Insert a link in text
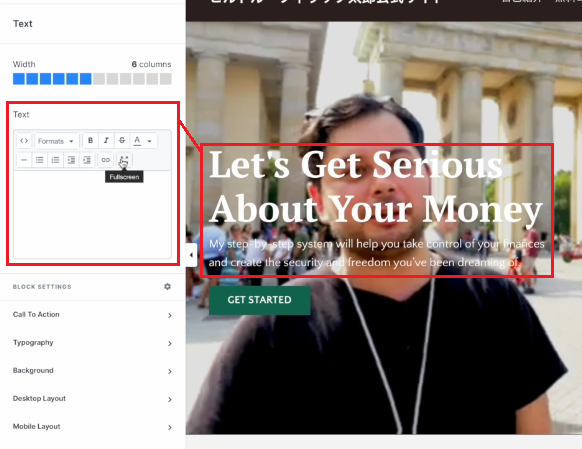This screenshot has width=582, height=449. 105,160
